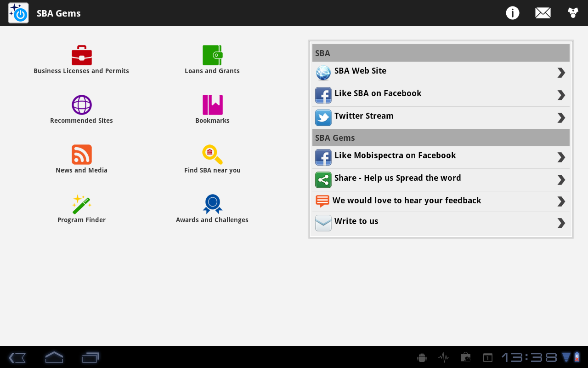Tap the SBA Web Site globe icon

point(323,73)
